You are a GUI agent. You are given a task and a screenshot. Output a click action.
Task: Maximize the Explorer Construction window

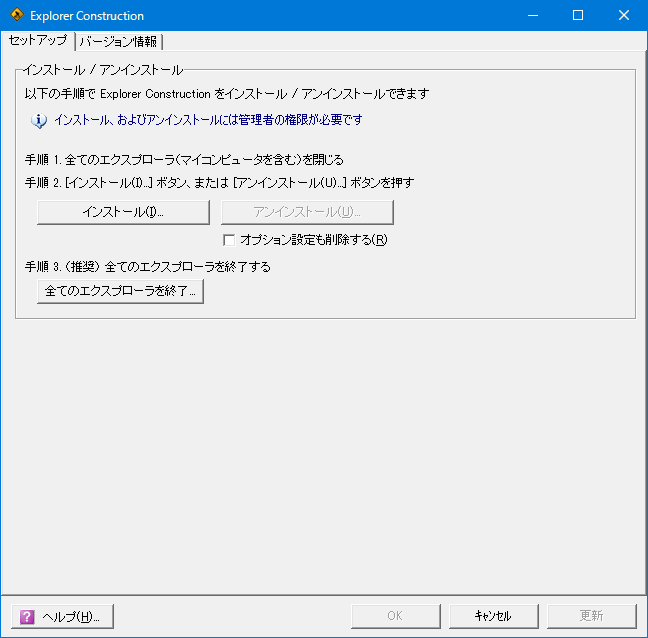click(578, 15)
